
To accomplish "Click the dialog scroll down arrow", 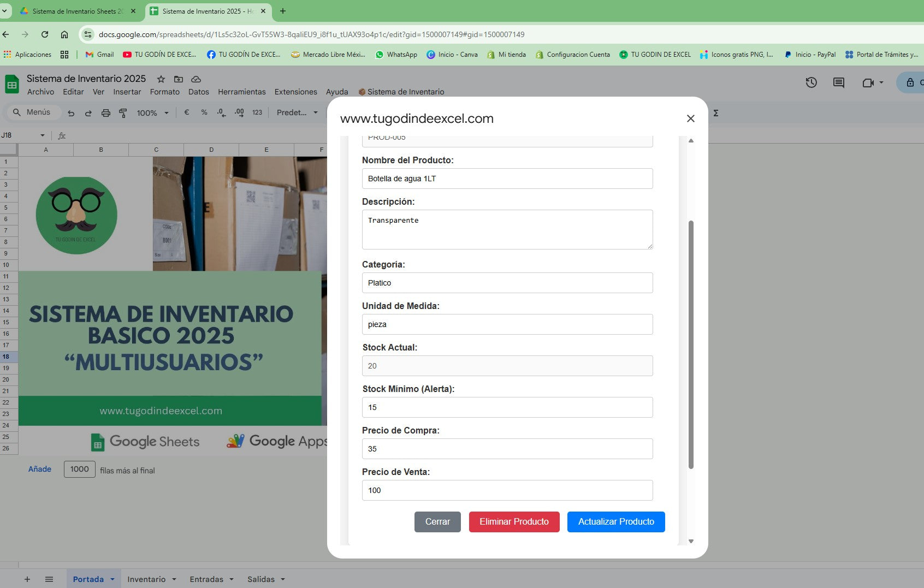I will [x=691, y=541].
